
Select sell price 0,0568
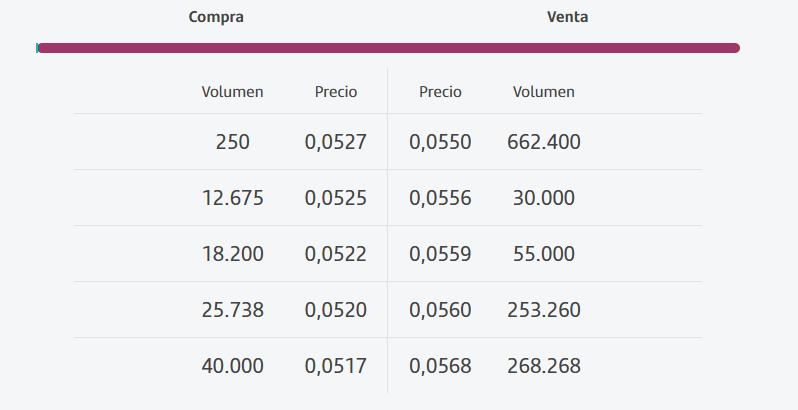pos(440,366)
